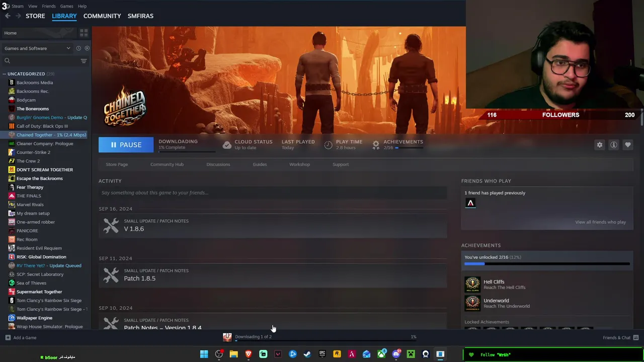Show game info icon
Screen dimensions: 644x362
coord(614,145)
